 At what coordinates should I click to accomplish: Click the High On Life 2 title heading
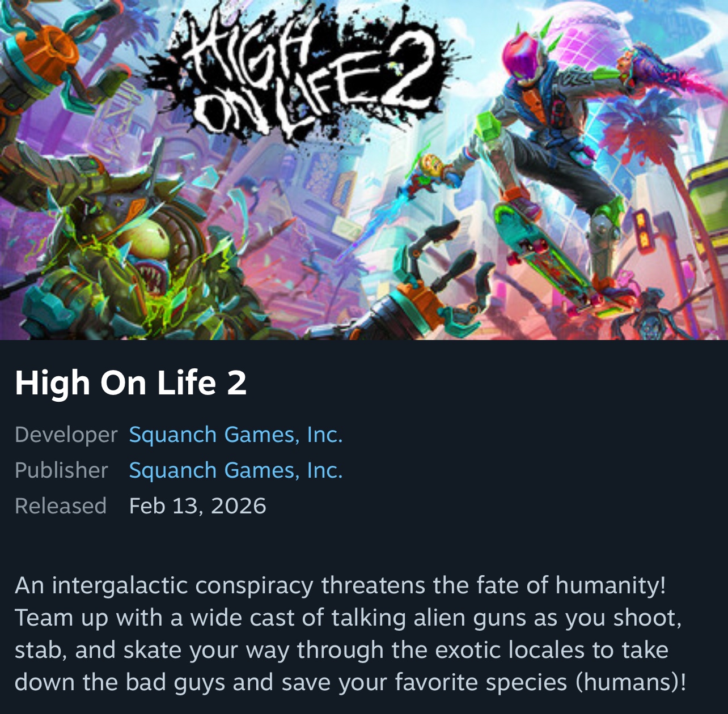(131, 382)
